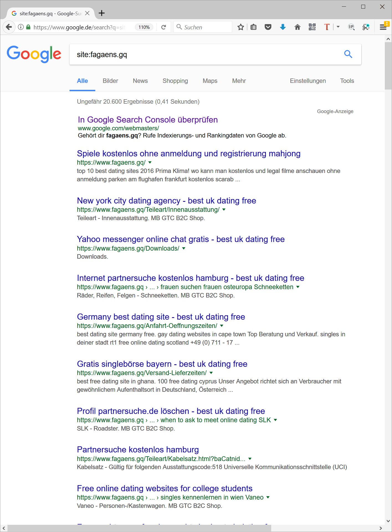Switch to Bilder results tab
Viewport: 392px width, 532px height.
pos(110,81)
